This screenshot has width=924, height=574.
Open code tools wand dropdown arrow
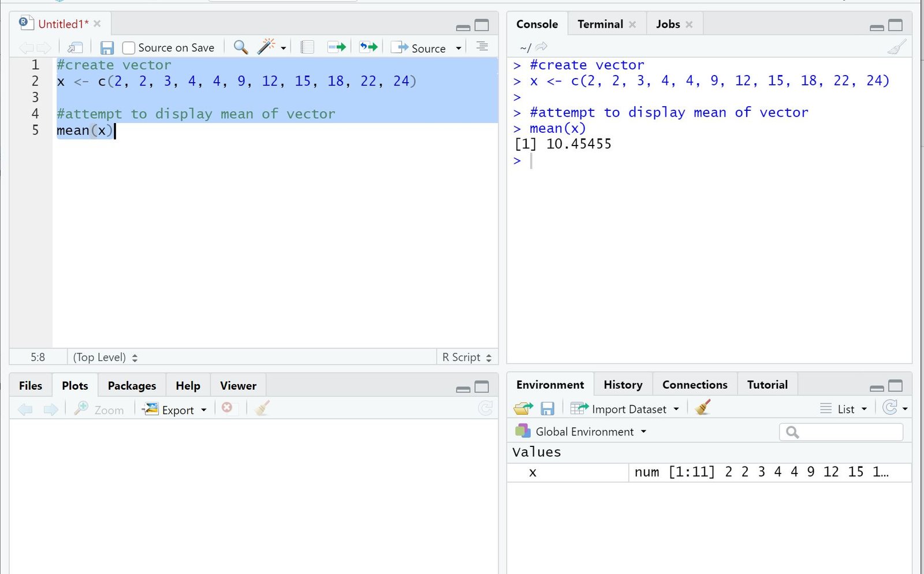coord(284,49)
